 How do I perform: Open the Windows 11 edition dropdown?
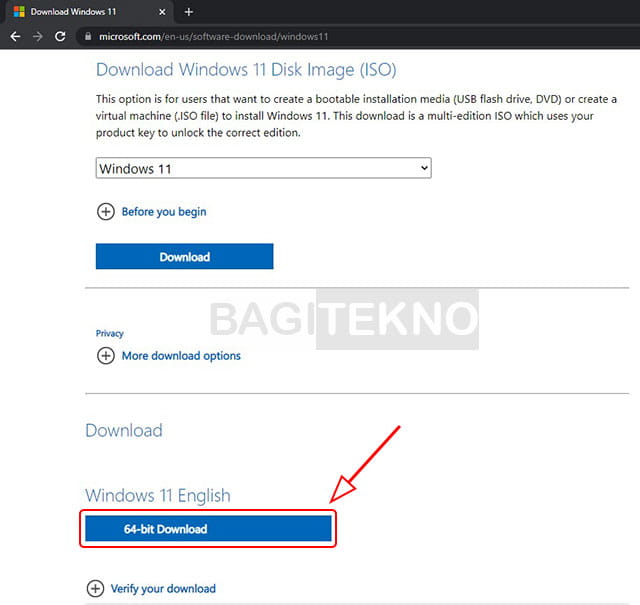click(263, 168)
